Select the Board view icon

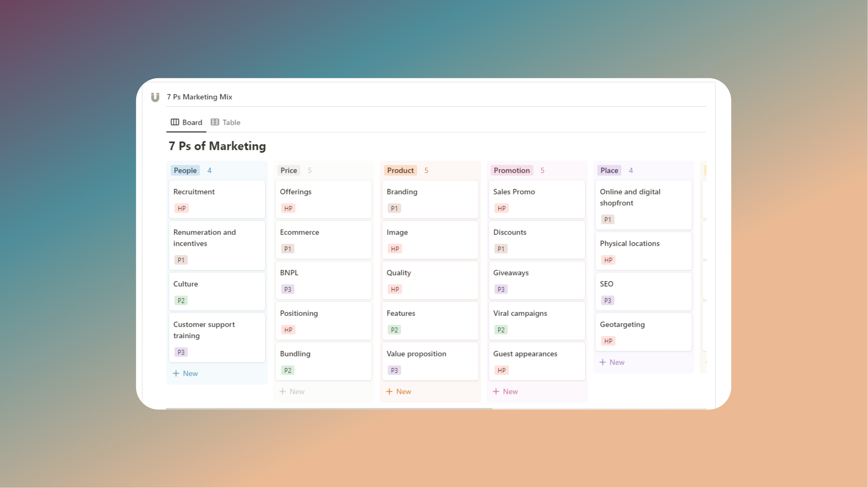(x=175, y=122)
